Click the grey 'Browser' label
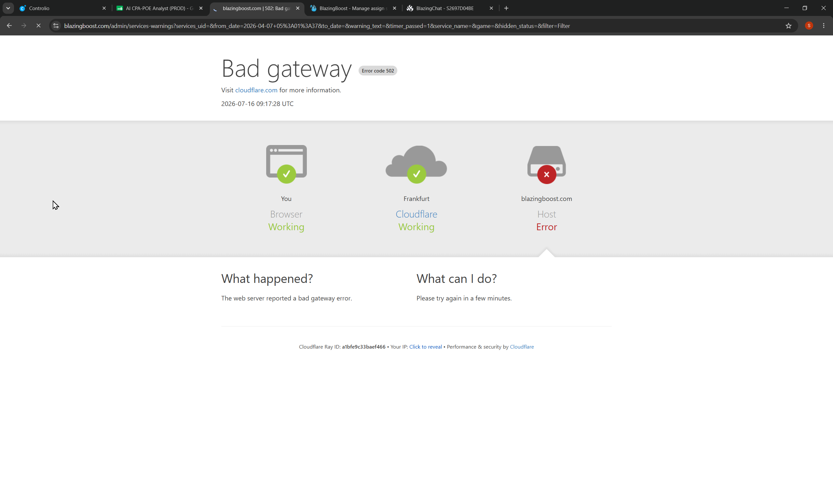 coord(286,214)
